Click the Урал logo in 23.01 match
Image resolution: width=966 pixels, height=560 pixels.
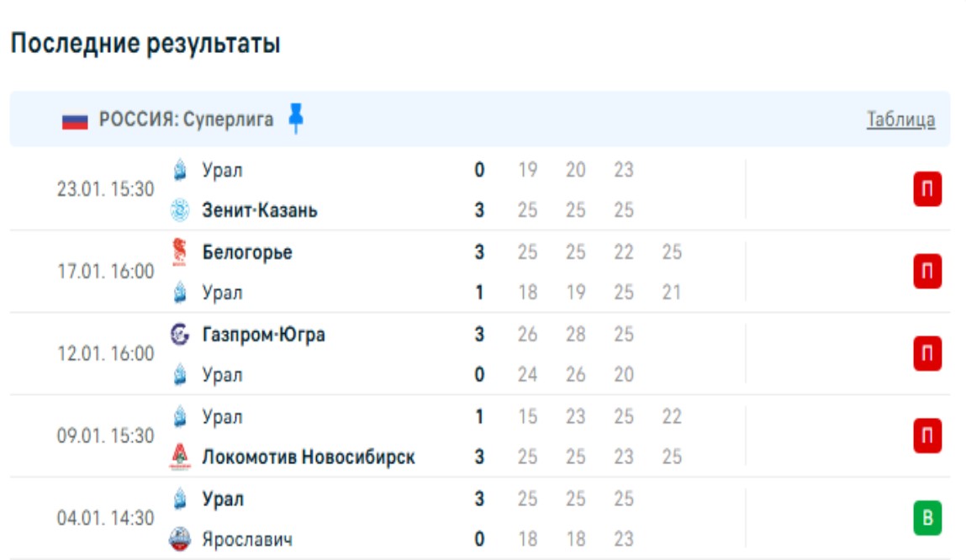[180, 171]
